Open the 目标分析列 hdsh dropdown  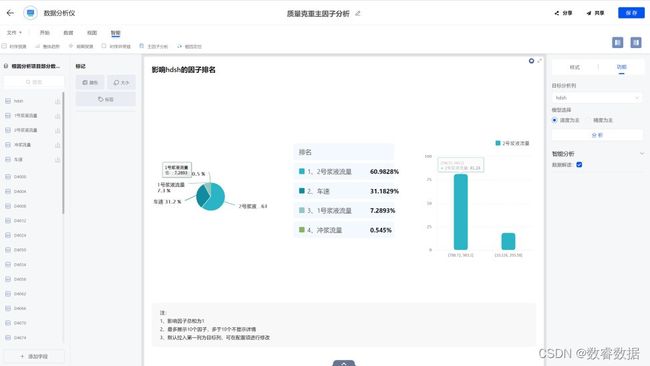597,98
